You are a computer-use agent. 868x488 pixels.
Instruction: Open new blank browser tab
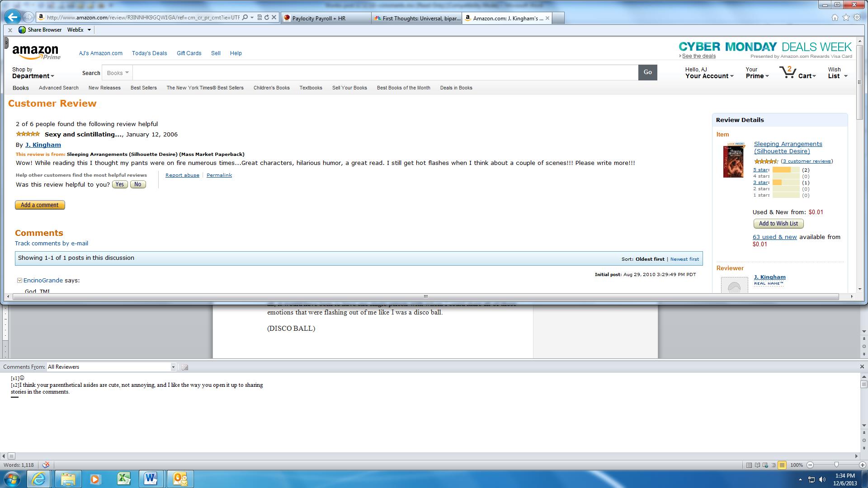coord(558,18)
